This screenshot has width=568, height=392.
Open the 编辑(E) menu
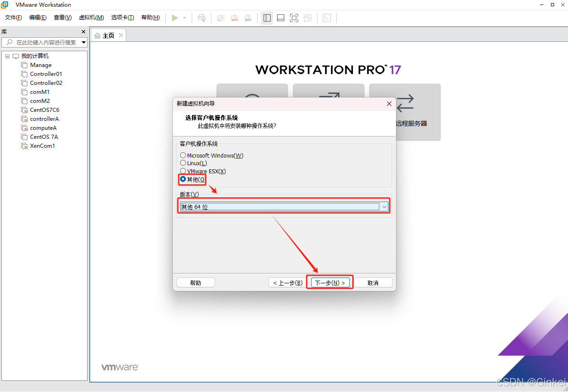point(38,18)
